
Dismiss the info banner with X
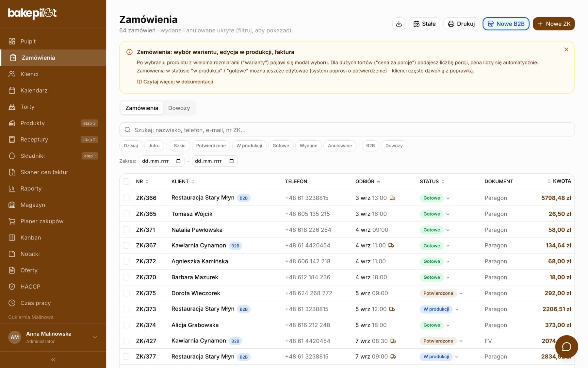pyautogui.click(x=566, y=49)
